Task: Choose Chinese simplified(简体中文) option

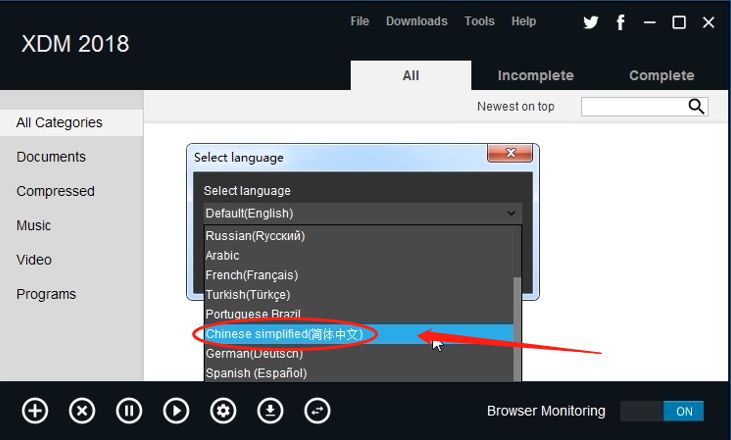Action: pos(359,334)
